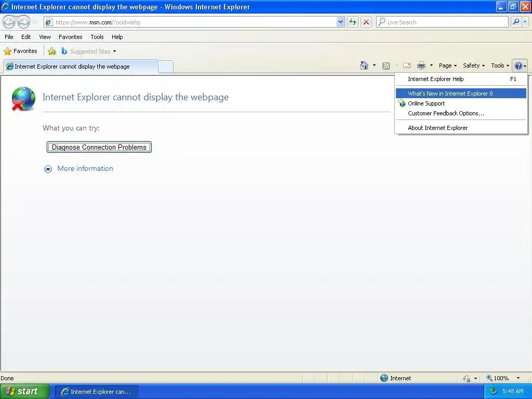Open the Suggested Sites dropdown
Image resolution: width=532 pixels, height=399 pixels.
pyautogui.click(x=89, y=51)
